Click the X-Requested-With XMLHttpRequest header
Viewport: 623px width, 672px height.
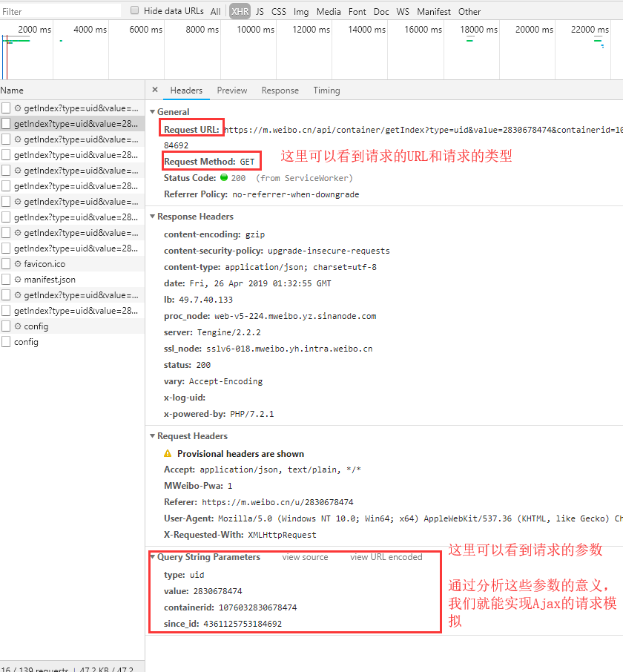pos(240,535)
